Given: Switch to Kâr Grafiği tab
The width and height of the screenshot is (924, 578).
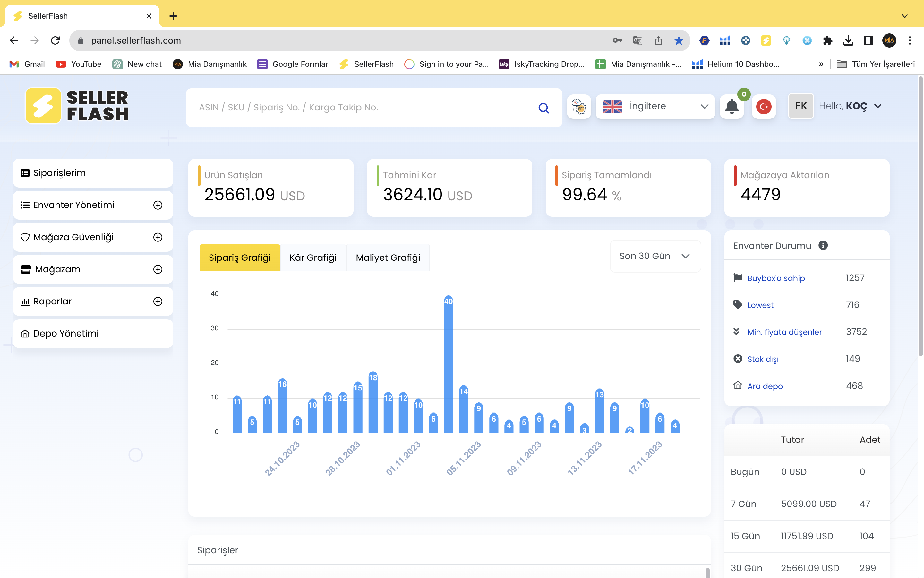Looking at the screenshot, I should coord(313,258).
